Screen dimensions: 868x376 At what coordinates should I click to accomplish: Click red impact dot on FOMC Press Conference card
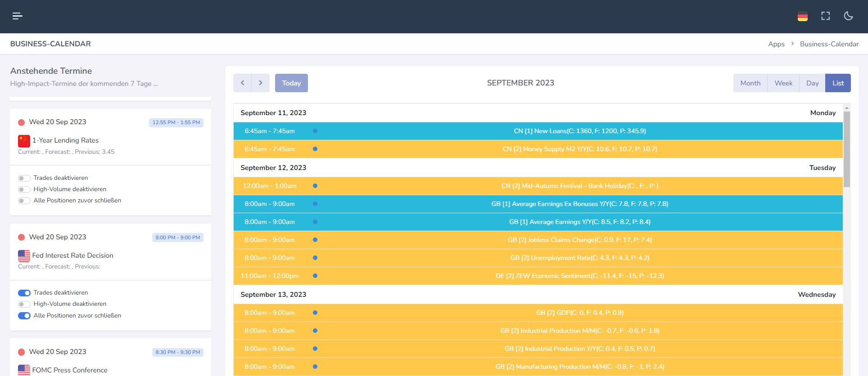click(21, 352)
